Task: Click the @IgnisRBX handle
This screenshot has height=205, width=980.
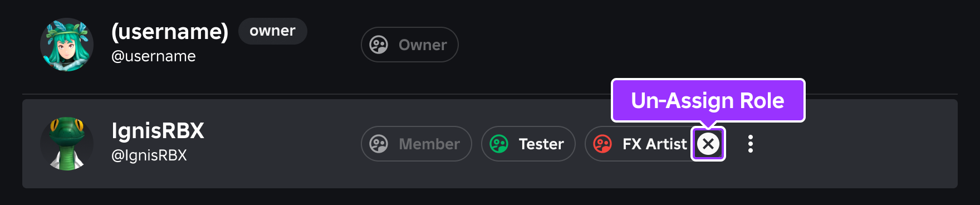Action: pos(149,155)
